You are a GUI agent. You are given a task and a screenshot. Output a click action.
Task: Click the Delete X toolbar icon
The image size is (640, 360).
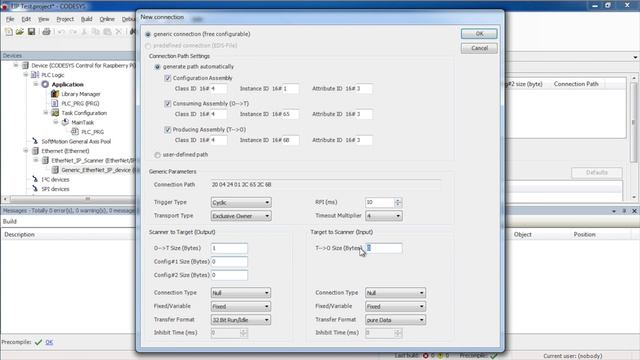(118, 31)
